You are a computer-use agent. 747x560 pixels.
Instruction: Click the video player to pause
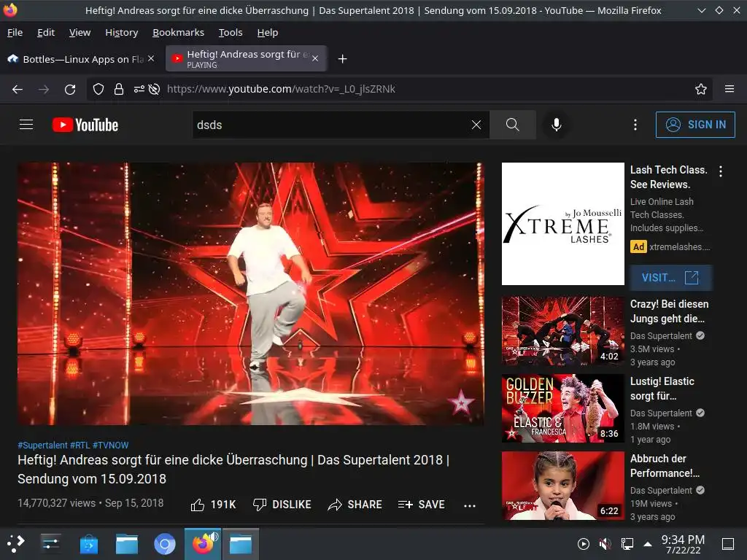click(x=251, y=293)
